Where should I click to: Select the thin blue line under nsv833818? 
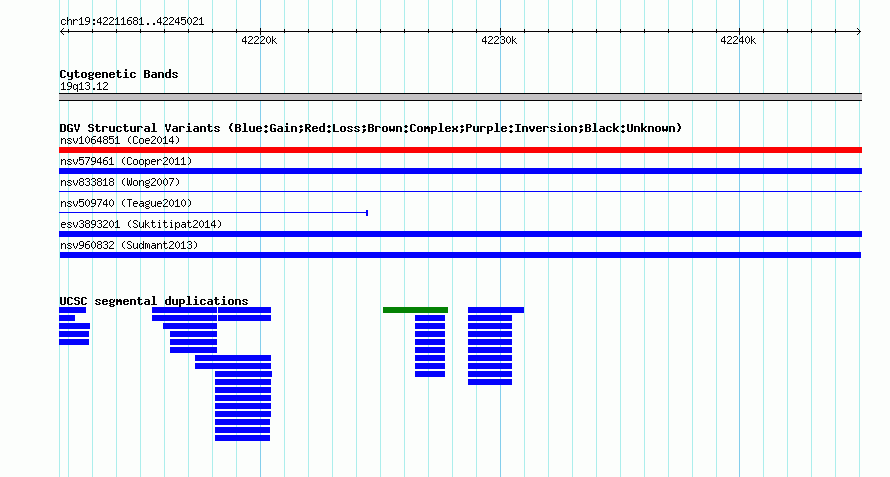[x=460, y=192]
